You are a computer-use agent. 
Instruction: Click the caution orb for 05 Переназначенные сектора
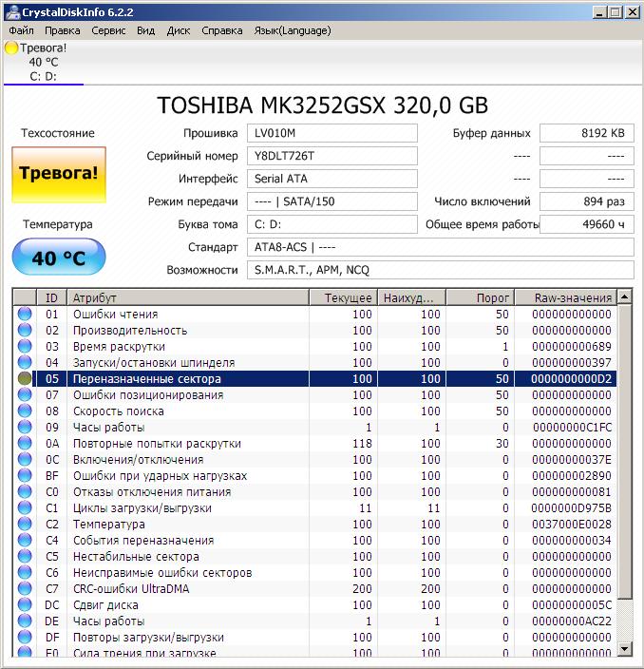tap(25, 378)
